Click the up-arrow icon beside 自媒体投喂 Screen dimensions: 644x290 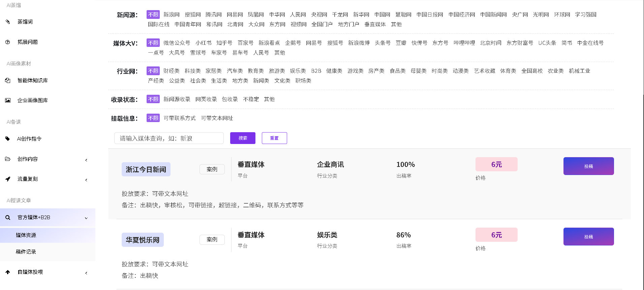pyautogui.click(x=8, y=272)
